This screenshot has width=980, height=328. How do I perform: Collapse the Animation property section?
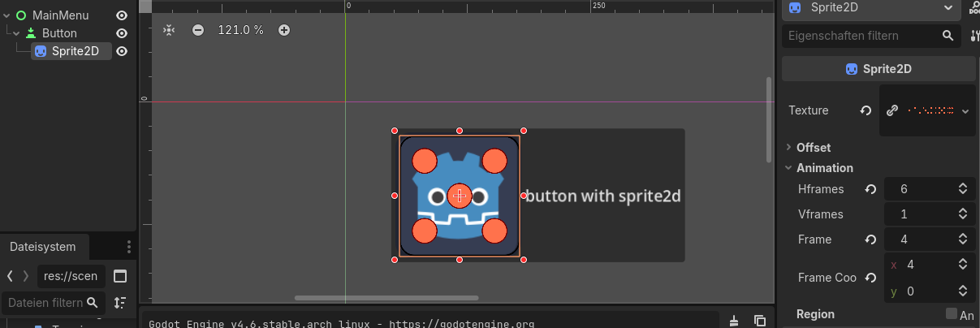824,168
